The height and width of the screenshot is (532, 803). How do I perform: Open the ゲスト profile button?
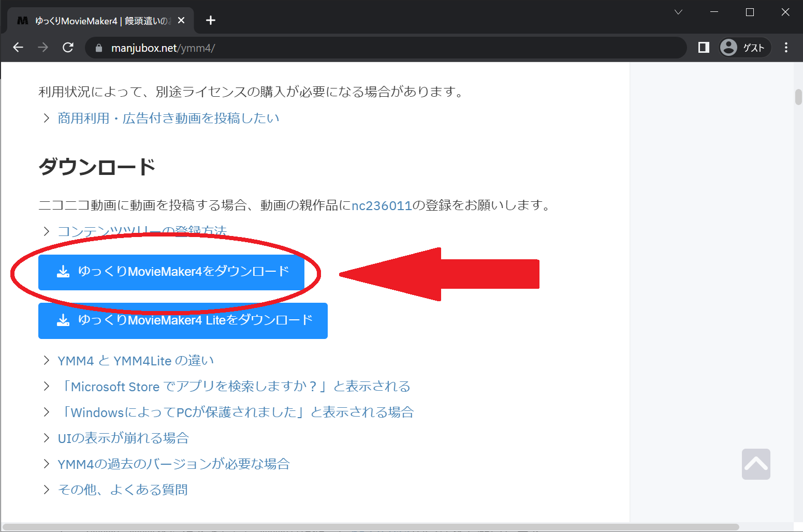[x=744, y=48]
